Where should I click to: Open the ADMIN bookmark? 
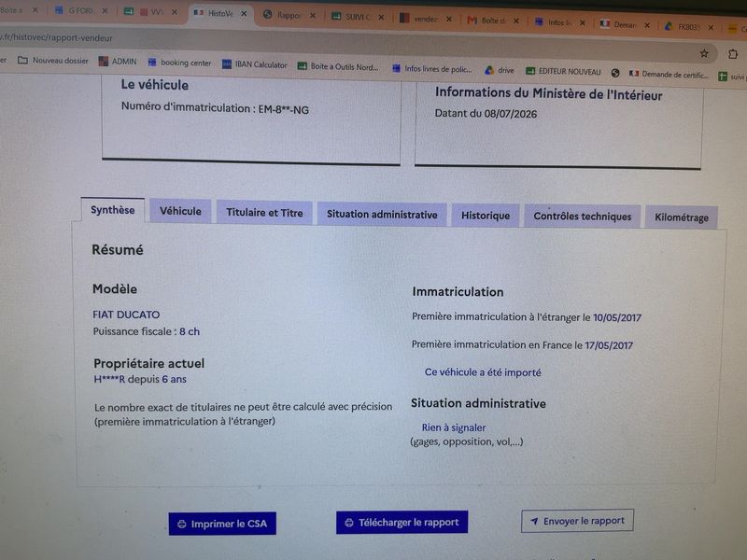pyautogui.click(x=118, y=62)
